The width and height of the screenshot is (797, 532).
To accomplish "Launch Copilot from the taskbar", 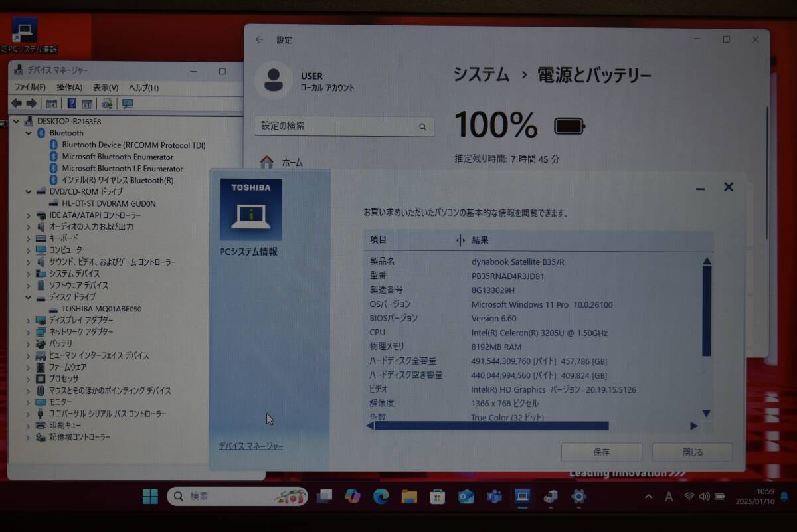I will click(353, 496).
